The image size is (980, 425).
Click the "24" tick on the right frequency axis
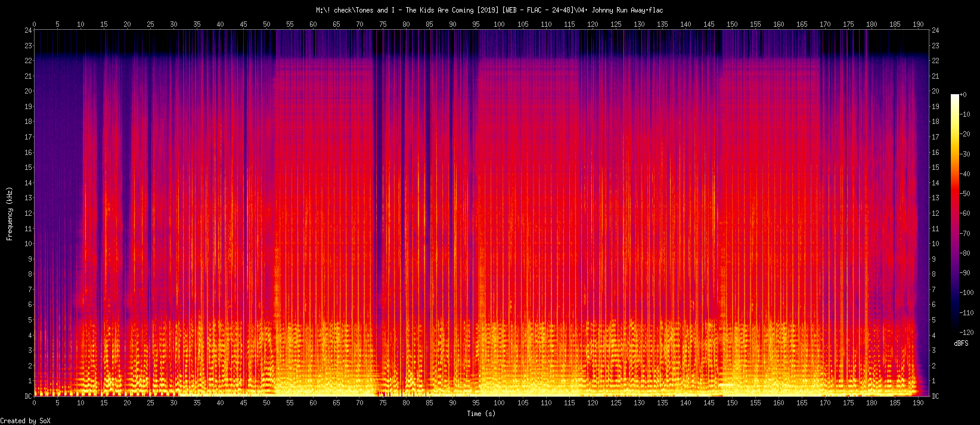coord(936,30)
